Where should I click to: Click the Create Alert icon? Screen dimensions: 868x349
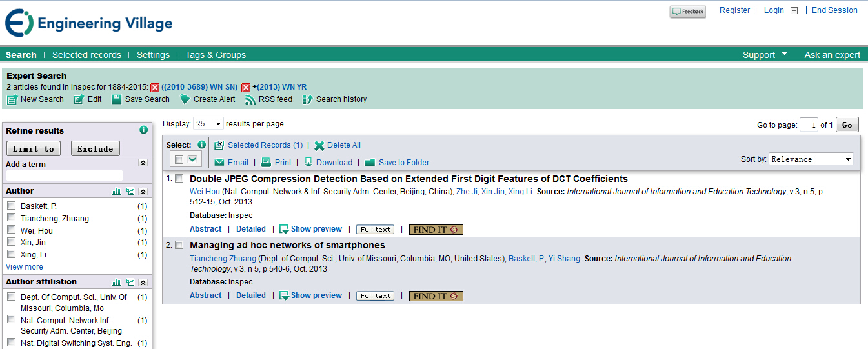pos(185,99)
